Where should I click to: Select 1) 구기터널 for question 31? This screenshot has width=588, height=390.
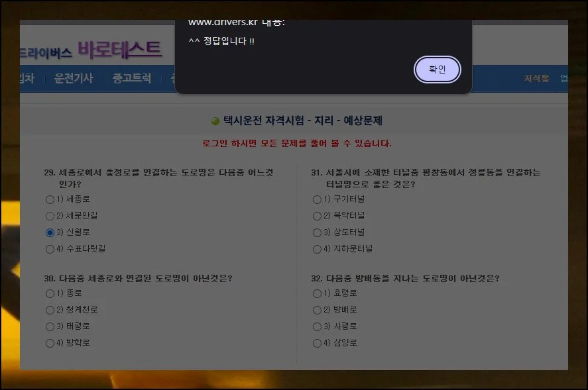point(317,199)
